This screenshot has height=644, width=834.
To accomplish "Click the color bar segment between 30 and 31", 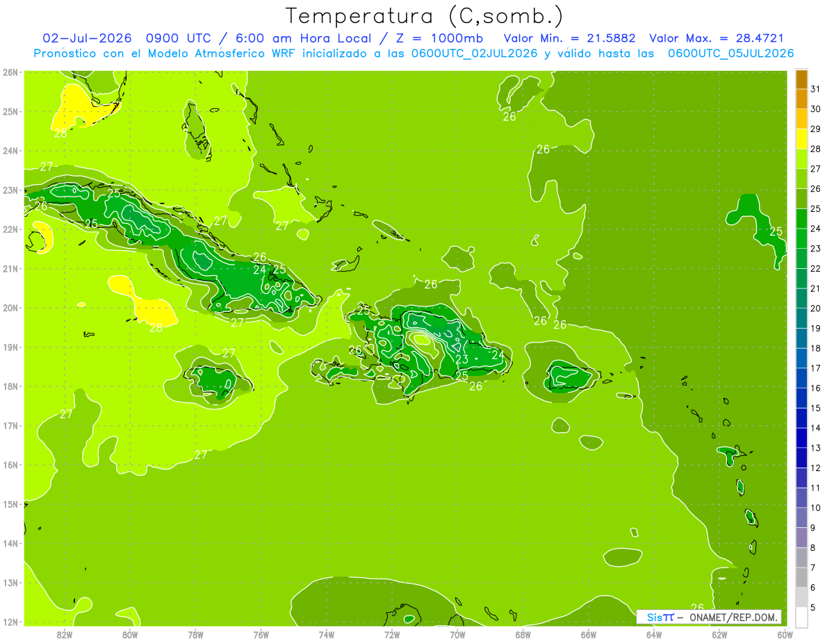I will pyautogui.click(x=801, y=99).
